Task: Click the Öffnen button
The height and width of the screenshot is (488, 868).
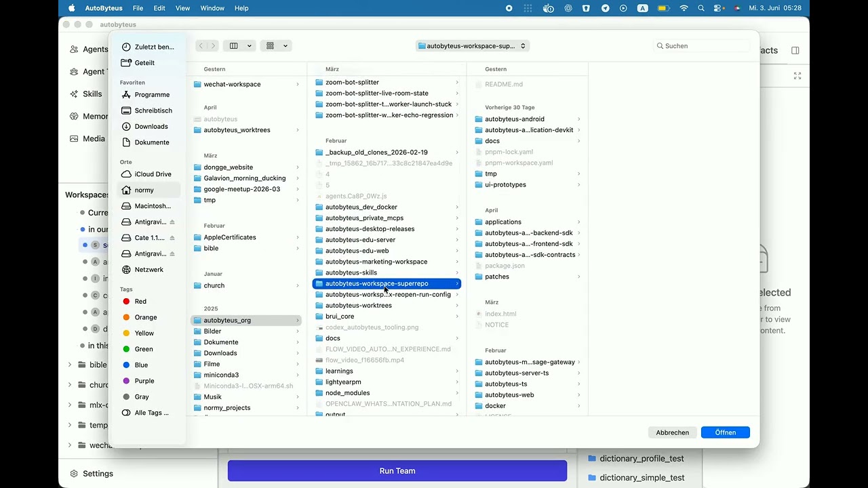Action: [726, 432]
